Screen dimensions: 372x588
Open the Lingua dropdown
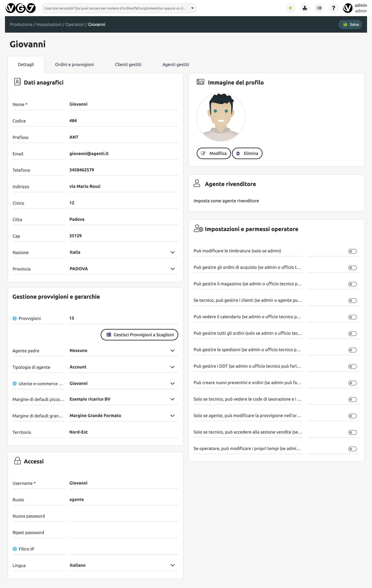pos(124,565)
